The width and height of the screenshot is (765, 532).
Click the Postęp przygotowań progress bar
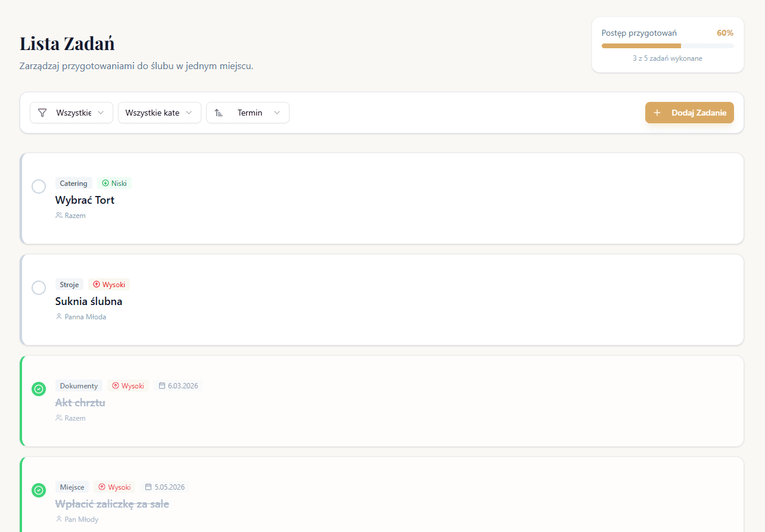click(667, 46)
